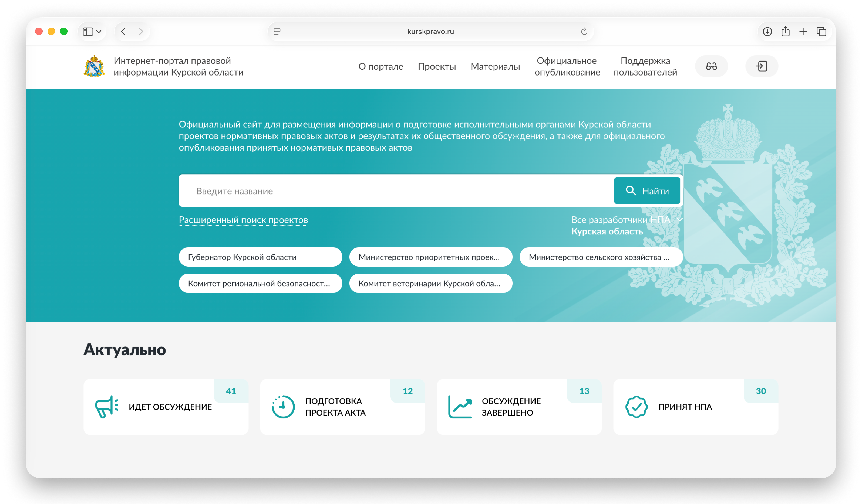Open the ПРИНЯТ НПА card
This screenshot has width=862, height=504.
click(696, 407)
